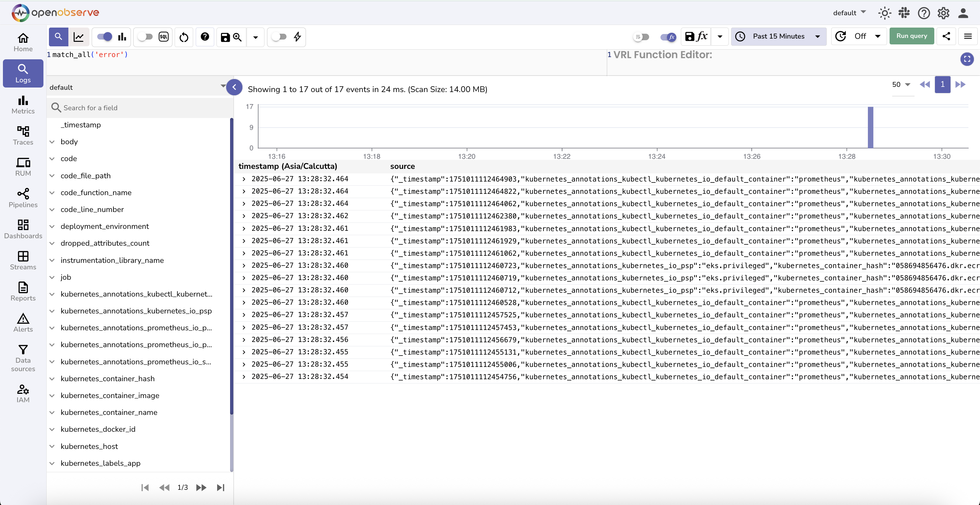Collapse the body field group

52,142
